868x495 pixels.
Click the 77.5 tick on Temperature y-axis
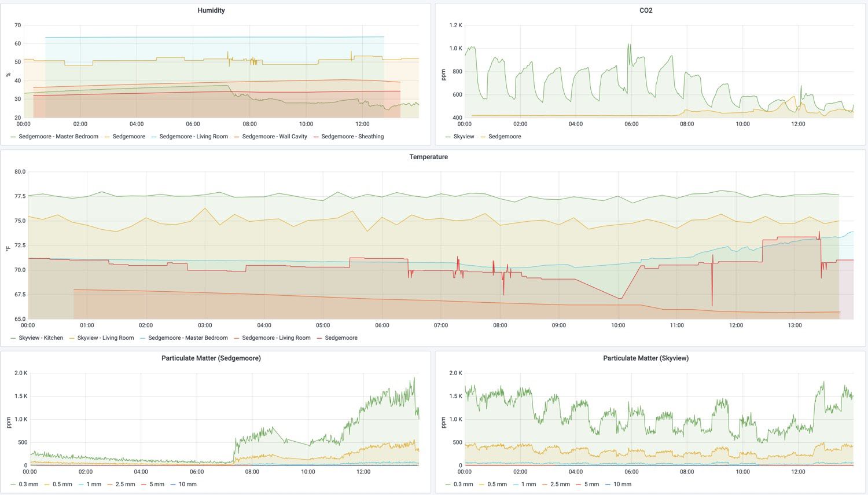pos(20,196)
